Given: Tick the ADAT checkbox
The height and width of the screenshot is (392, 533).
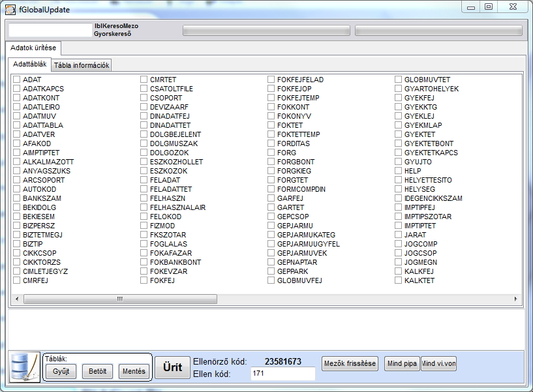Looking at the screenshot, I should click(17, 80).
